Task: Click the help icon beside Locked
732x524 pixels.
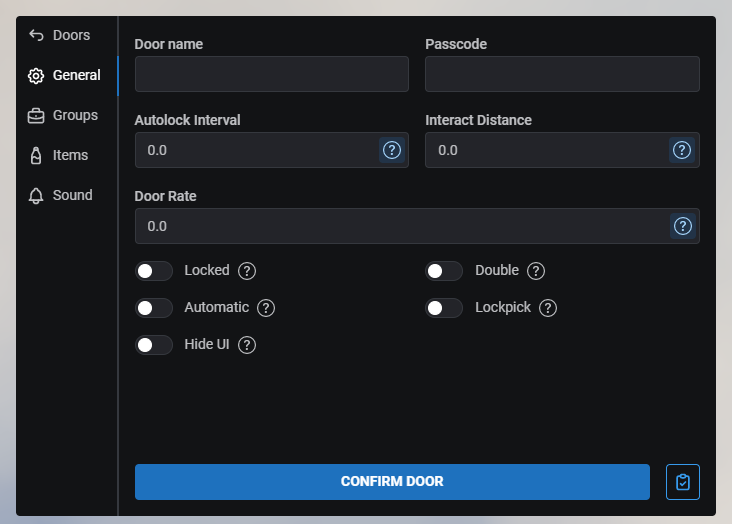Action: 247,271
